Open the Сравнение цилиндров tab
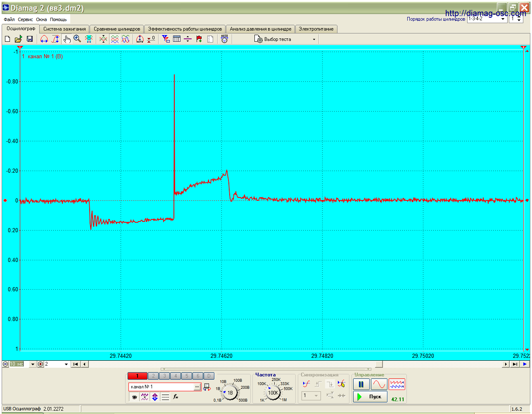The height and width of the screenshot is (414, 532). click(x=117, y=29)
